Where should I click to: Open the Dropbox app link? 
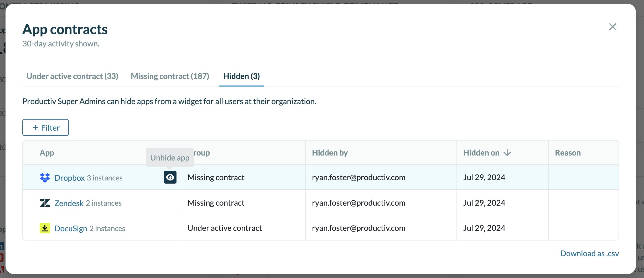coord(69,178)
